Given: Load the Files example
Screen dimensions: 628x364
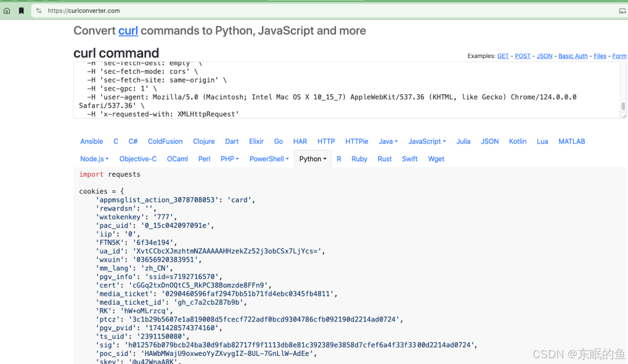Looking at the screenshot, I should [600, 56].
